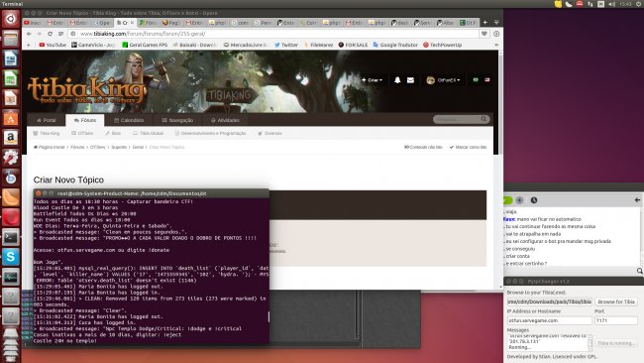This screenshot has height=363, width=644.
Task: Click Conteúdo não lido link
Action: [423, 147]
